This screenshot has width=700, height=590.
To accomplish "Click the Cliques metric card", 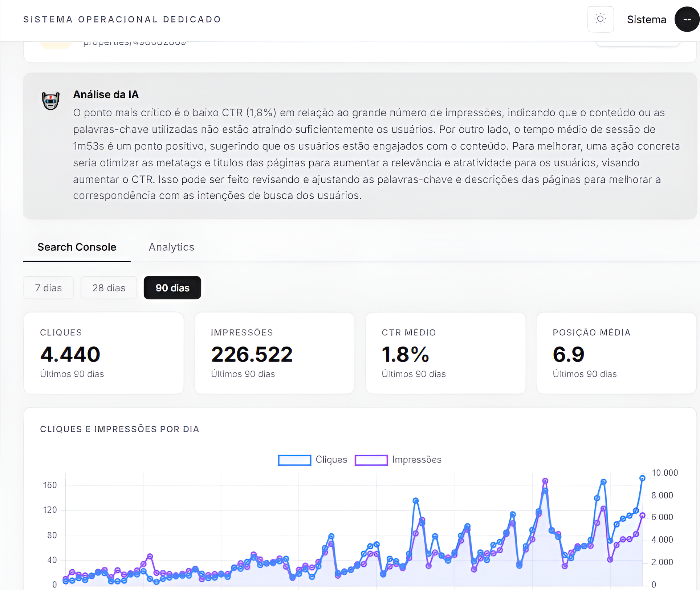I will tap(103, 353).
